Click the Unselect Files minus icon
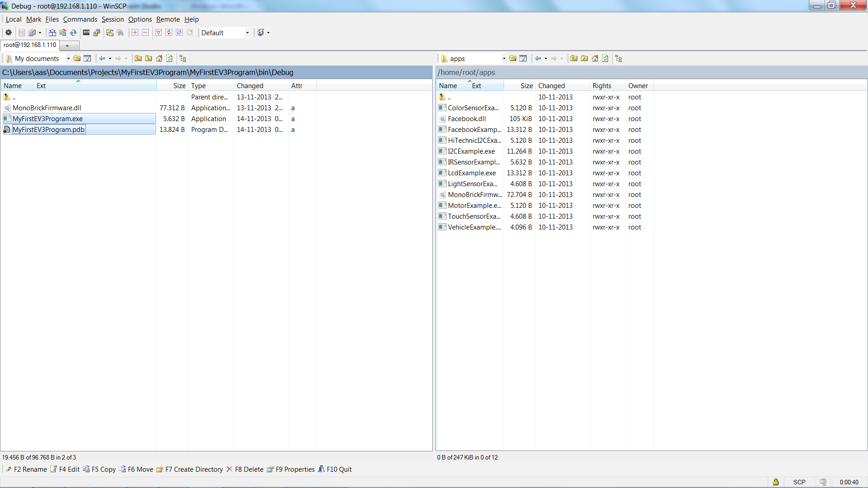This screenshot has height=488, width=868. pyautogui.click(x=145, y=33)
